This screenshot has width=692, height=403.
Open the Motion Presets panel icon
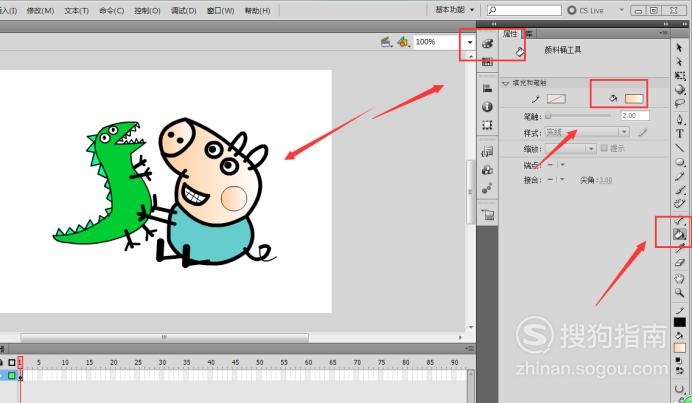487,189
